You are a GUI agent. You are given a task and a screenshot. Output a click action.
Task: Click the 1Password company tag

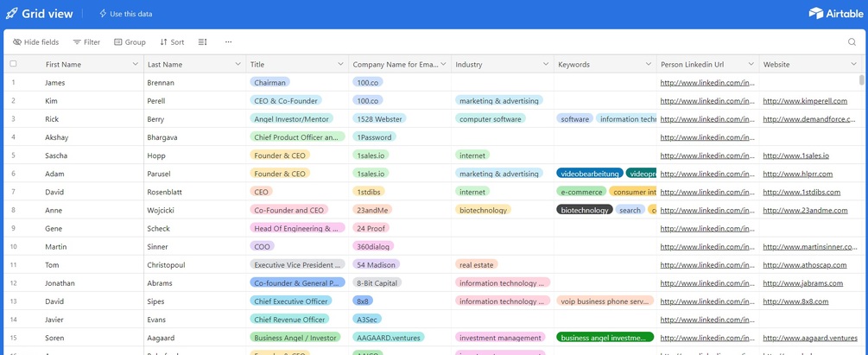(374, 137)
